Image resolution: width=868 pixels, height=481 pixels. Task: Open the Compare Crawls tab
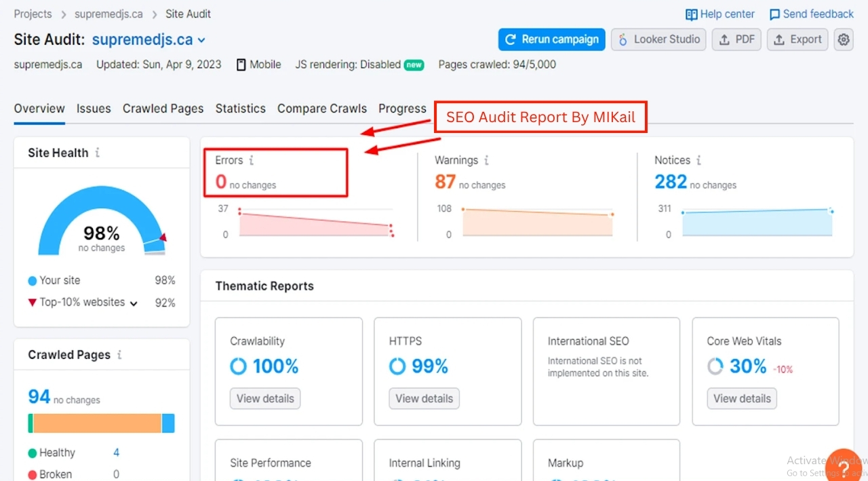321,109
